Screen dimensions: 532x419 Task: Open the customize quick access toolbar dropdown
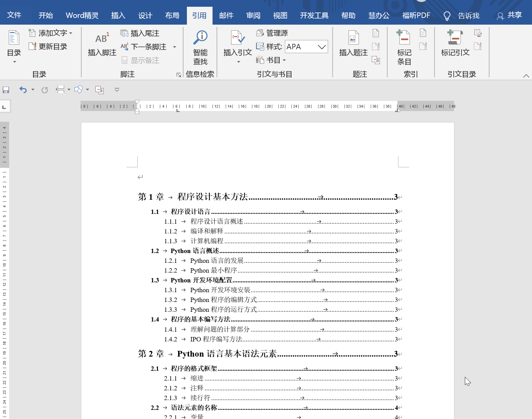coord(117,90)
